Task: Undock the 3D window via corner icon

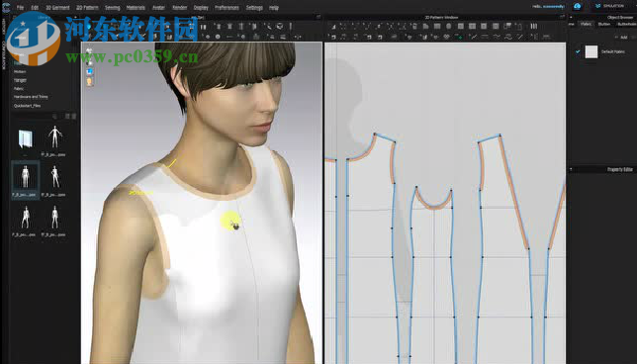Action: click(x=318, y=17)
